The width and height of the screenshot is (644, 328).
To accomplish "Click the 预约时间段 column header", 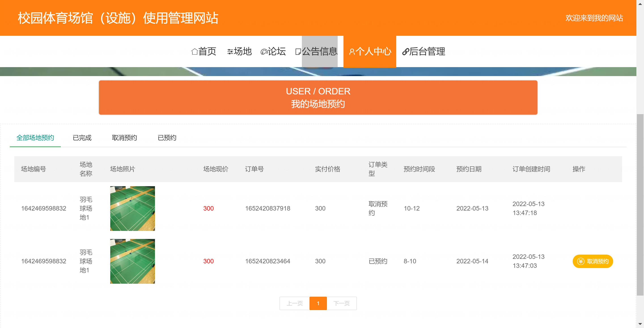I will coord(419,169).
